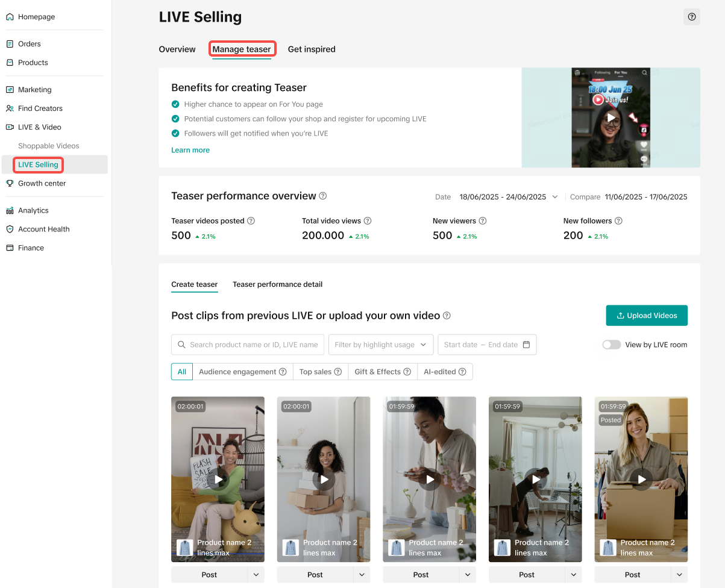Open Filter by highlight usage dropdown
The height and width of the screenshot is (588, 725).
pos(380,345)
